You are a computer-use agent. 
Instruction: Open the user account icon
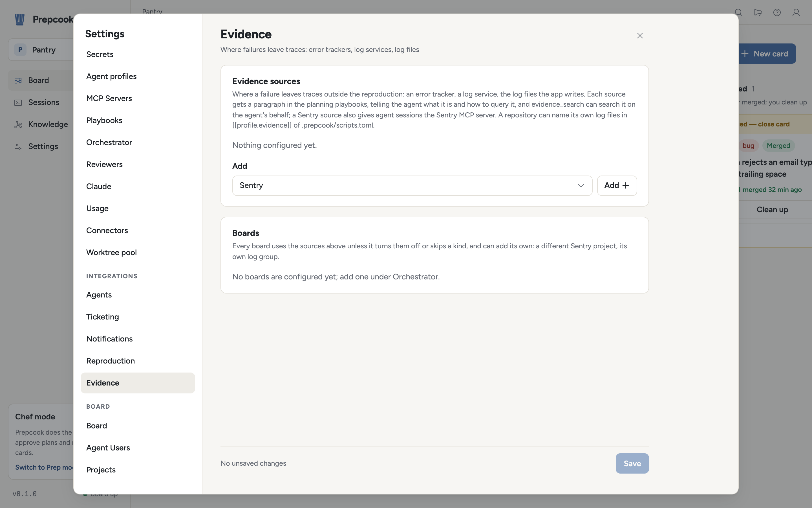tap(796, 13)
